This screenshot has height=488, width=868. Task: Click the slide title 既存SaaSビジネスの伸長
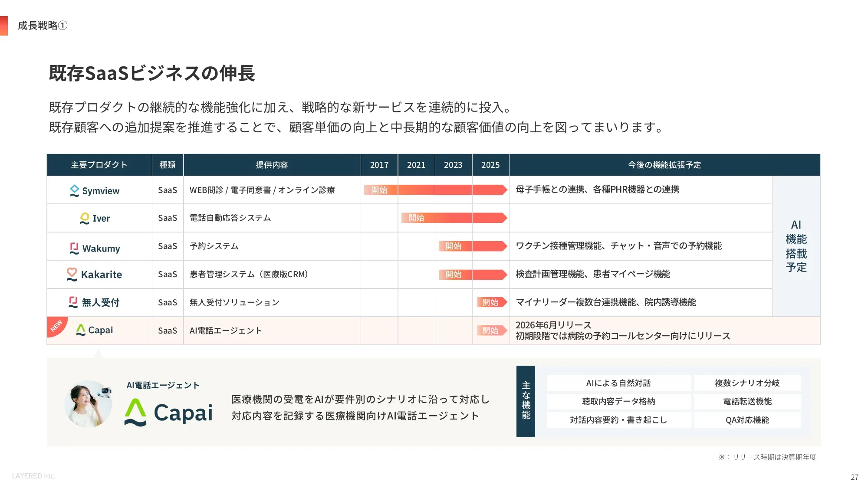click(152, 73)
